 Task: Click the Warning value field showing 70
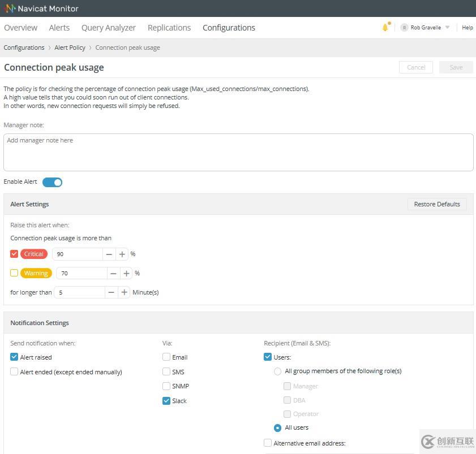tap(82, 273)
